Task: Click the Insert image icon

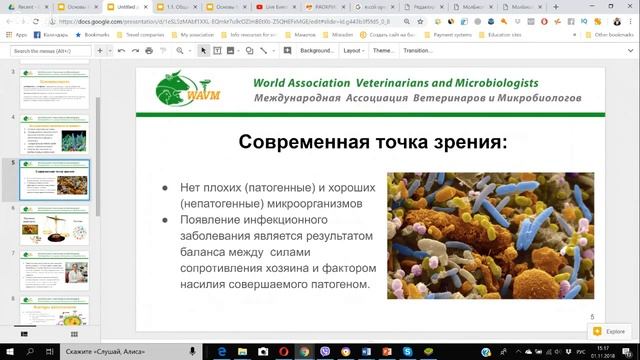Action: 231,51
